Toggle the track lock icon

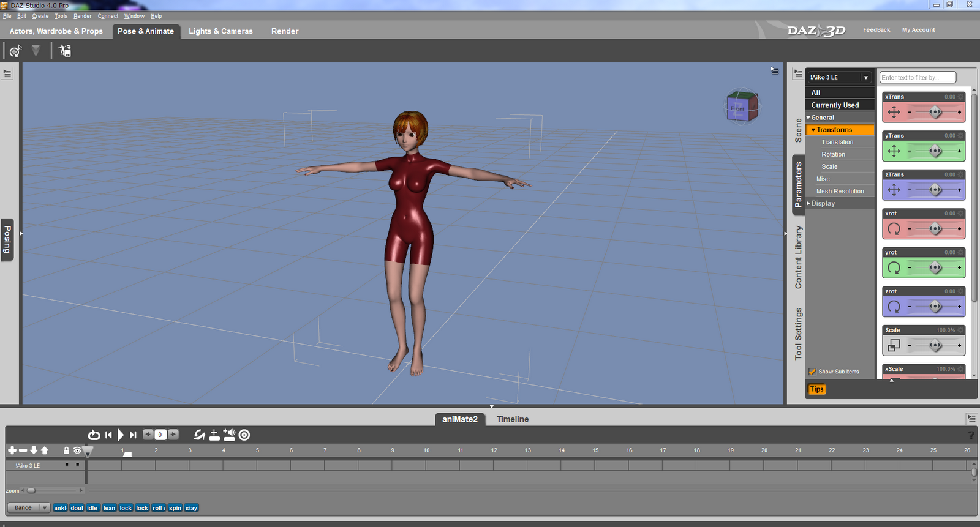67,450
